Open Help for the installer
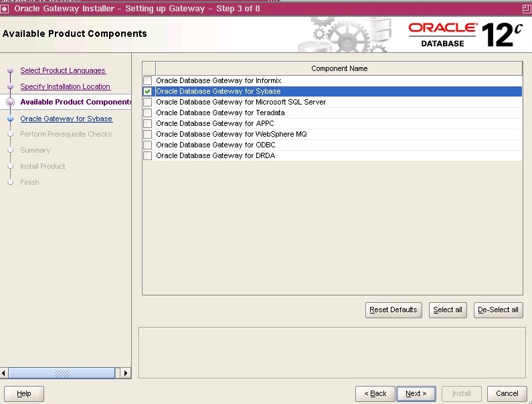 (x=24, y=393)
